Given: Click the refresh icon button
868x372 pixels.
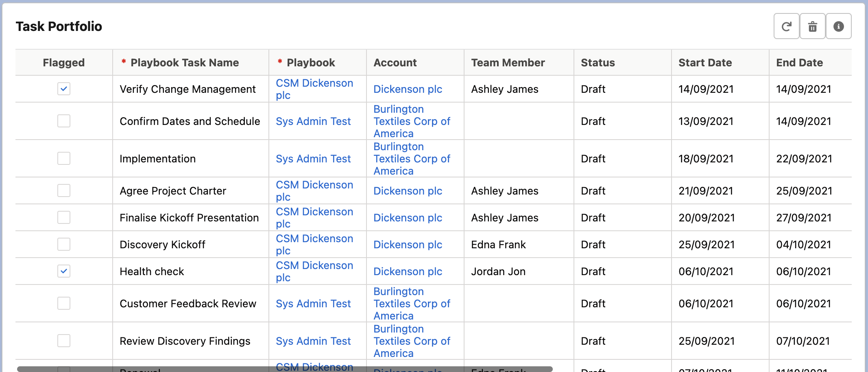Looking at the screenshot, I should [786, 26].
